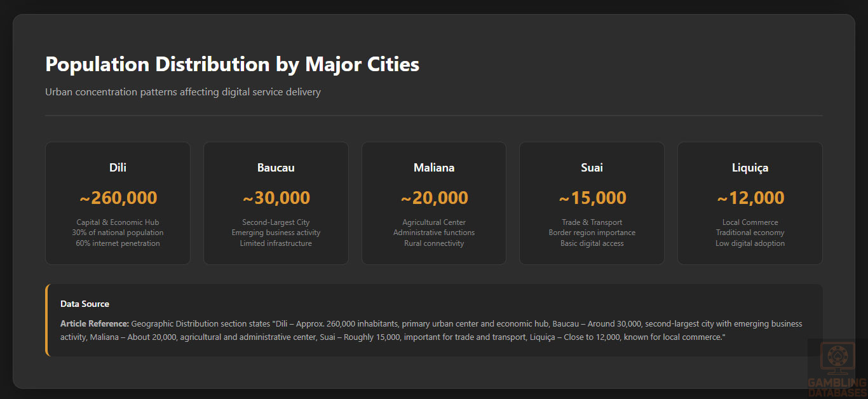This screenshot has height=399, width=868.
Task: Click the ~260,000 population figure
Action: point(118,198)
